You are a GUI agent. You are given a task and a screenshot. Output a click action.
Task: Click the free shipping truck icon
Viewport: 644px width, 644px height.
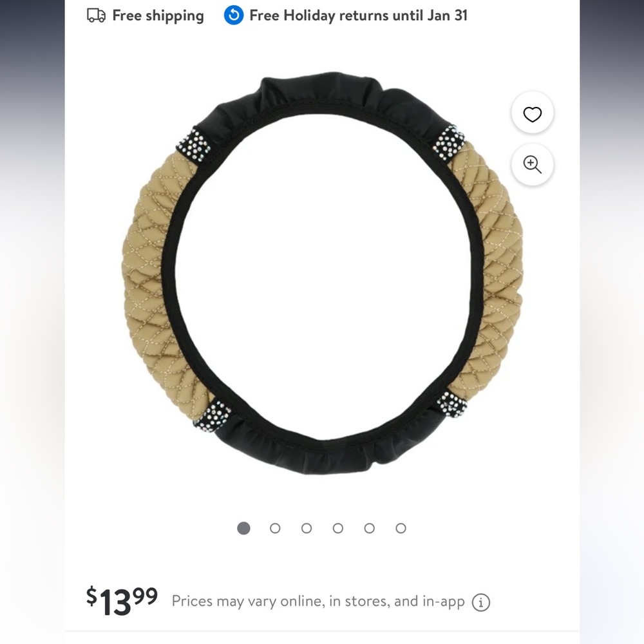96,15
